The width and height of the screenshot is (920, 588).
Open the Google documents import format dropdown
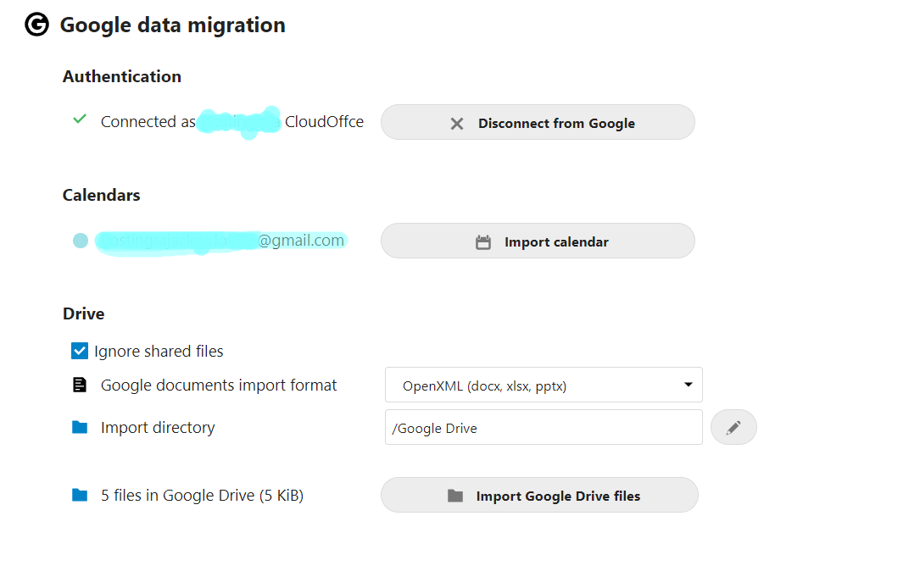544,386
